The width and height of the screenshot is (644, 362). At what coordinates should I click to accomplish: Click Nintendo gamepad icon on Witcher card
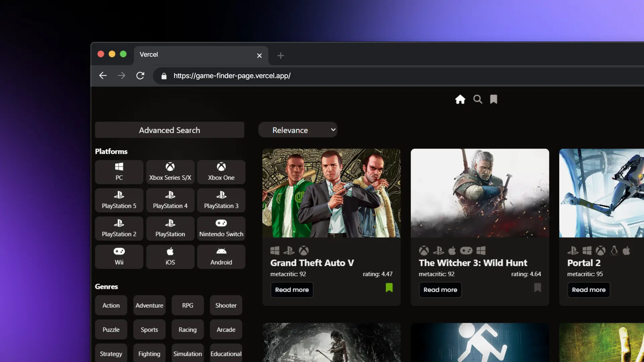466,250
